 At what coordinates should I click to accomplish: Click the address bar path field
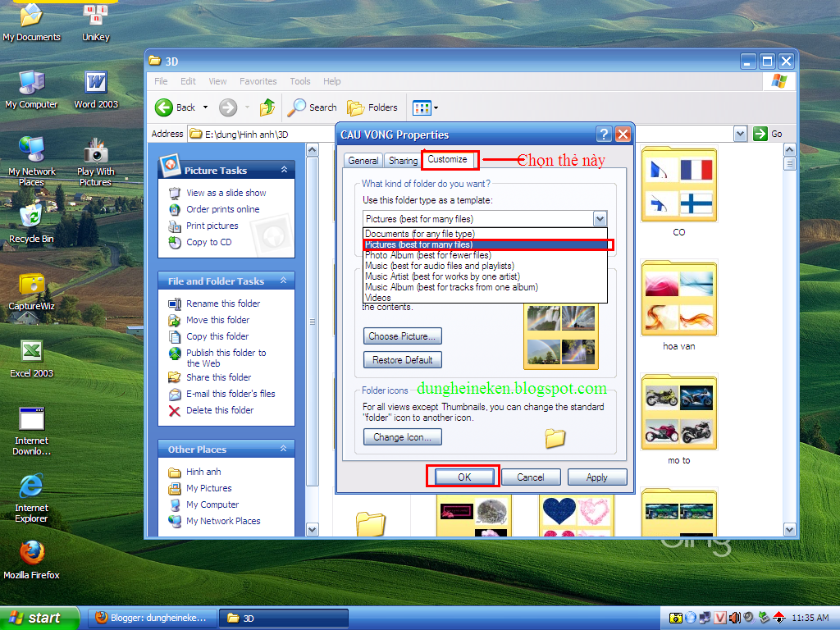(x=461, y=134)
